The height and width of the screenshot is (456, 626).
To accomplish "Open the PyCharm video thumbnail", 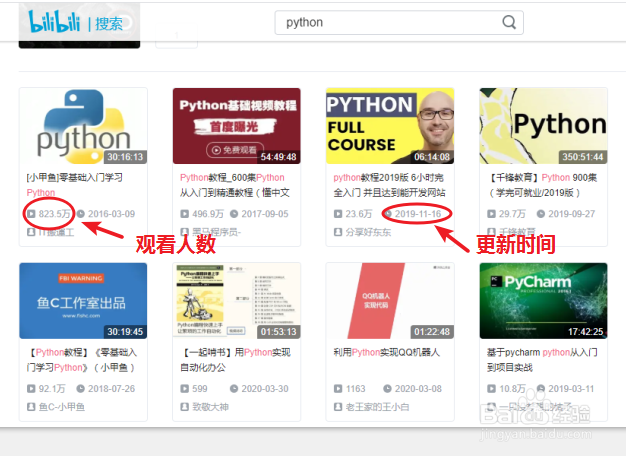I will point(543,301).
